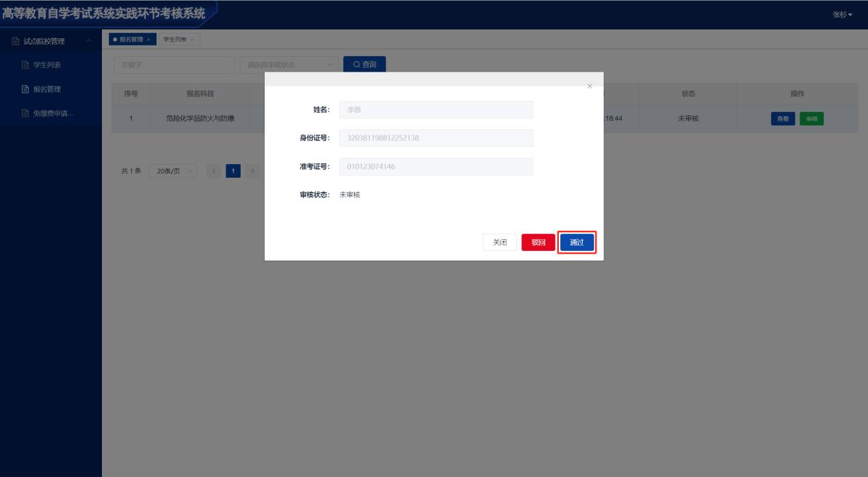Click the 关键字 keyword input field
Screen dimensions: 868x477
(x=174, y=65)
